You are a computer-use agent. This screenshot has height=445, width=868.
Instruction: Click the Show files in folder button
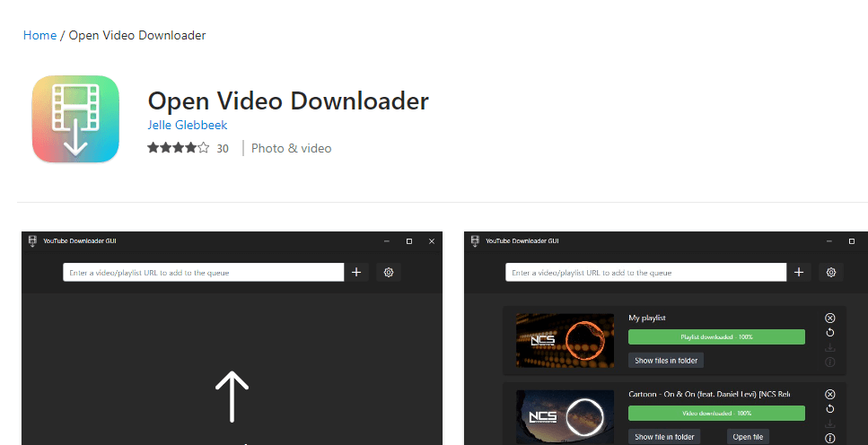pos(666,361)
